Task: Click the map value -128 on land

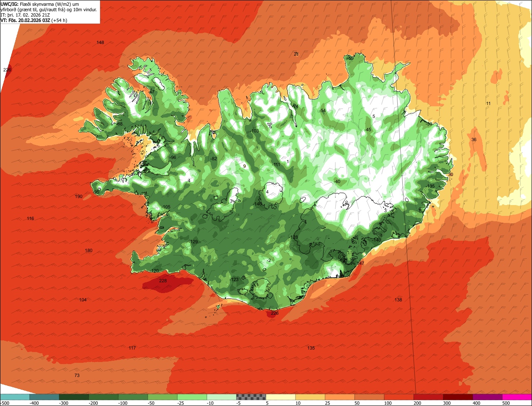Action: (x=294, y=237)
